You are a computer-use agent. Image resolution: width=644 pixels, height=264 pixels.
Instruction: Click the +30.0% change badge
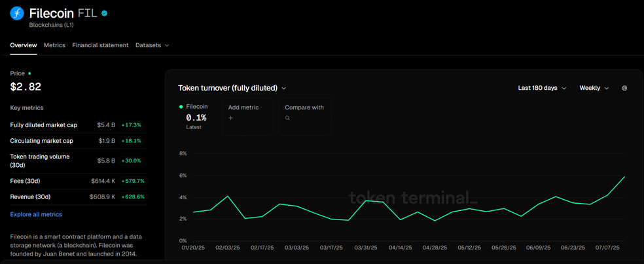[x=132, y=160]
